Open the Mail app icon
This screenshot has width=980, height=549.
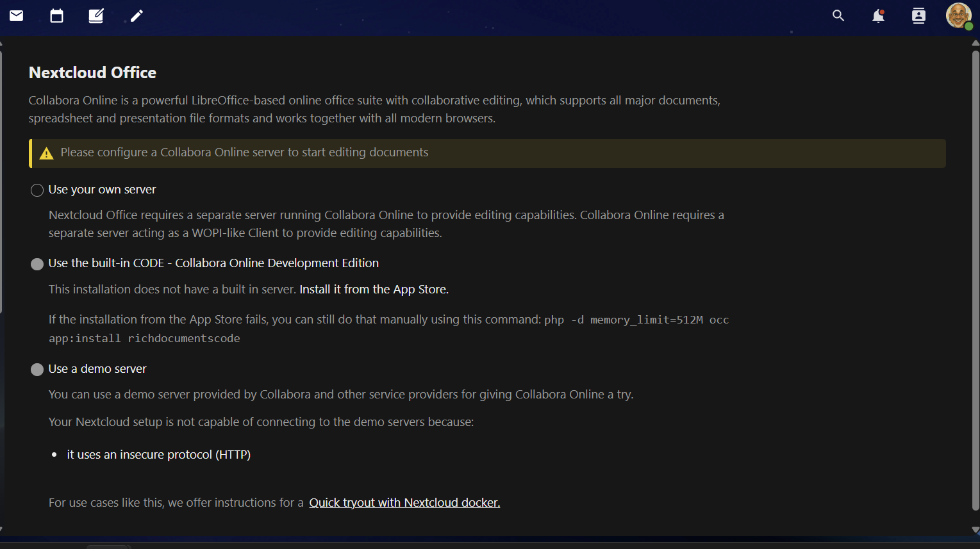17,16
